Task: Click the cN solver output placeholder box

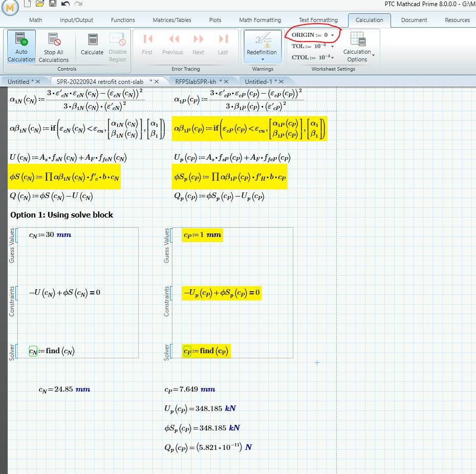Action: point(33,351)
